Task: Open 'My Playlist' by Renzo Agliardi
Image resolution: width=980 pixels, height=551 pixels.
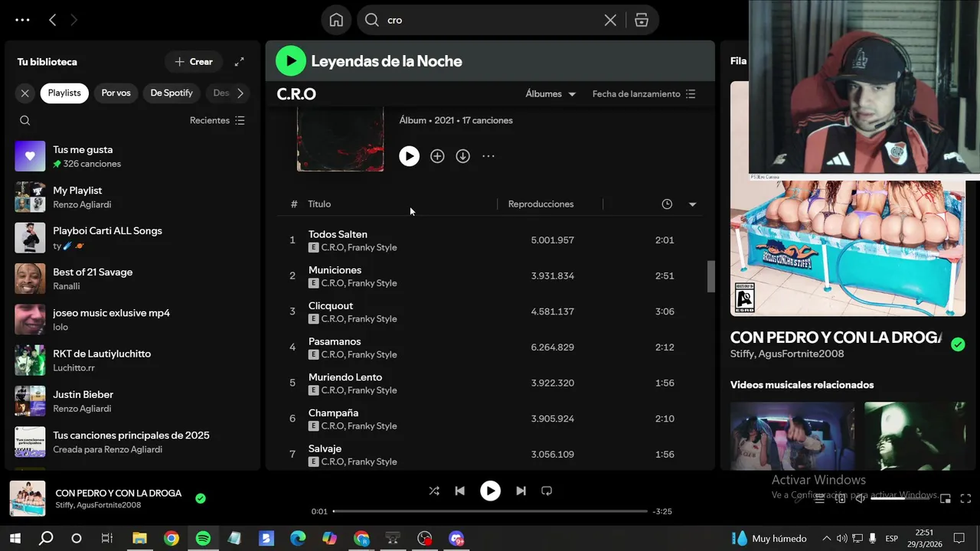Action: (x=132, y=197)
